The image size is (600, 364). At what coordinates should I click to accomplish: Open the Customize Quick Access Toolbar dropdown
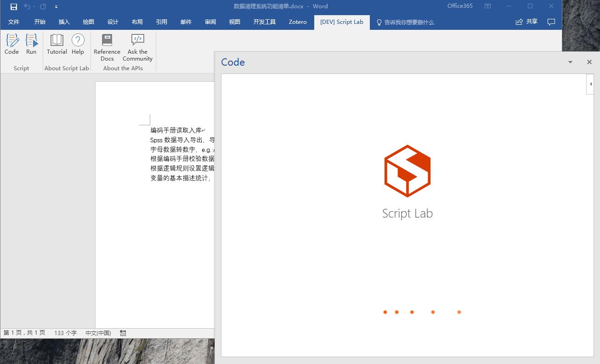[x=56, y=6]
